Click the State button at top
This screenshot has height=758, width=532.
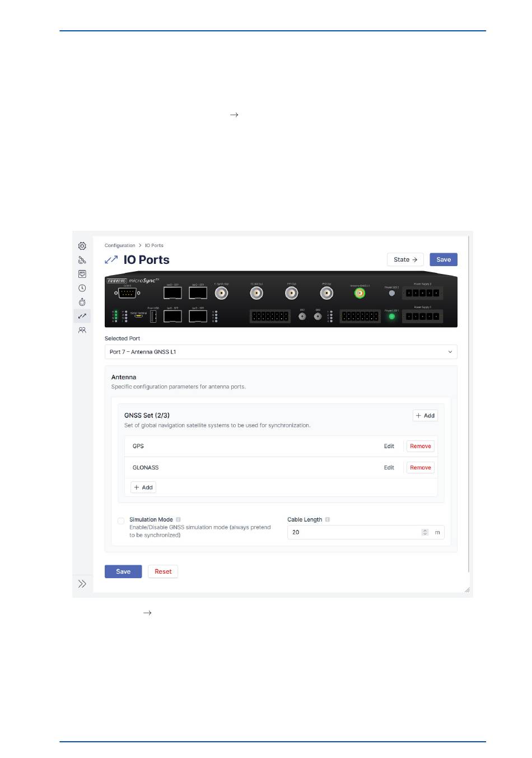tap(405, 259)
